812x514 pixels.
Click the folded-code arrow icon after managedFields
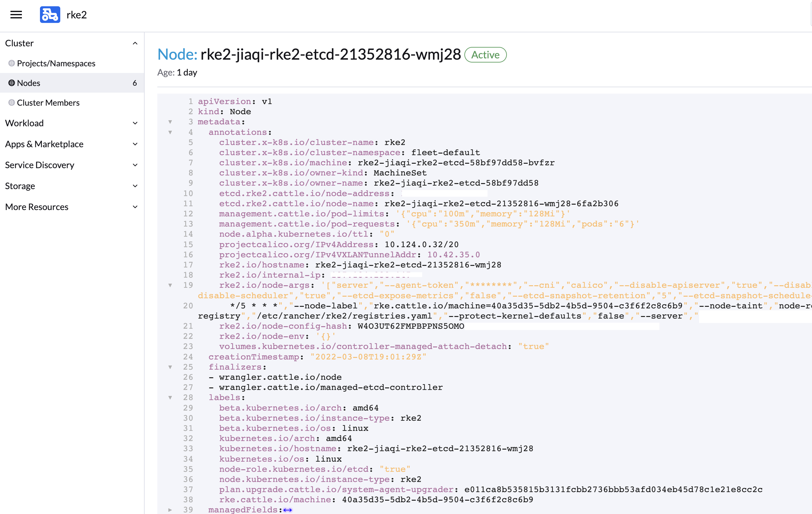288,510
